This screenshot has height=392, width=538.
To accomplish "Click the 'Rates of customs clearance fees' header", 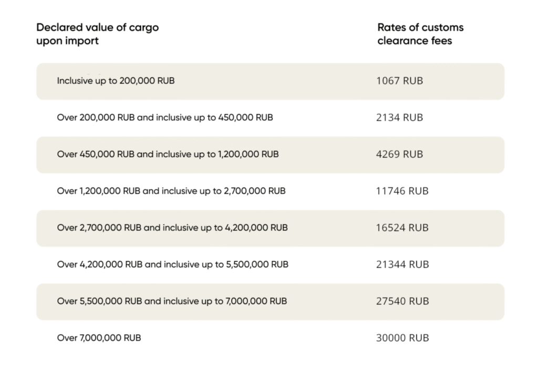I will click(420, 34).
